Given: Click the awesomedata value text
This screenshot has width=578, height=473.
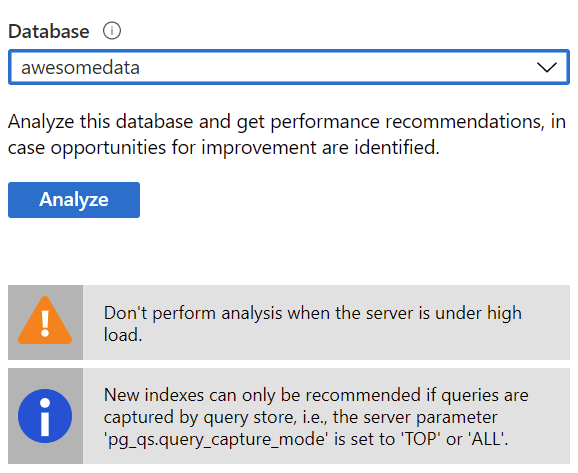Looking at the screenshot, I should (x=80, y=67).
